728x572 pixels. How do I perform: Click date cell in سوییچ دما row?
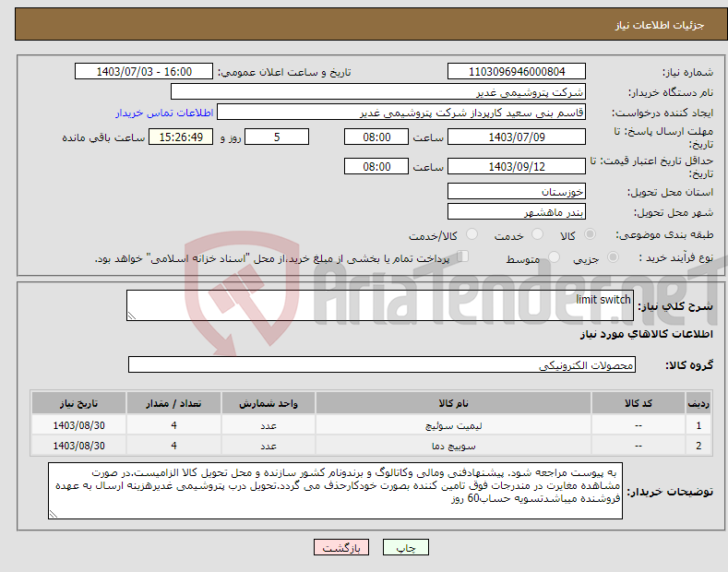(x=79, y=446)
